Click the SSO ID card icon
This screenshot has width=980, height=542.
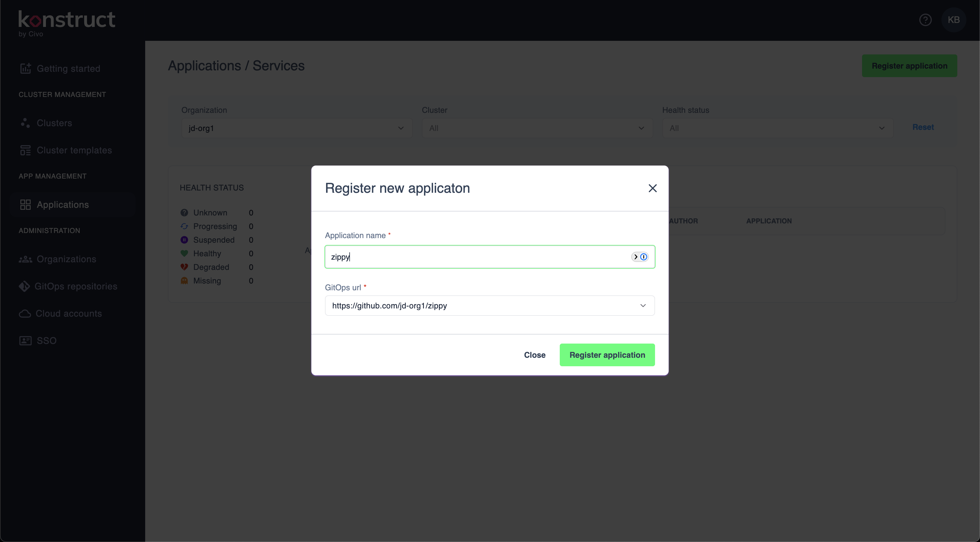coord(26,340)
